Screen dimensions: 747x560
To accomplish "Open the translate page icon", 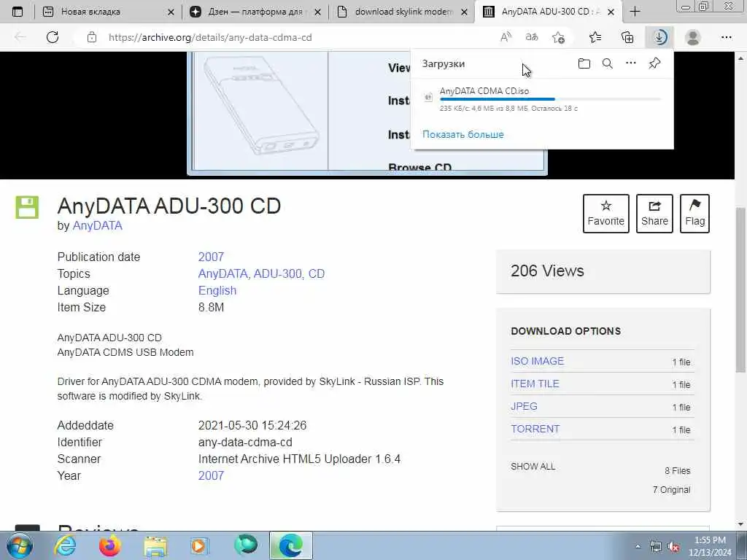I will pyautogui.click(x=532, y=37).
